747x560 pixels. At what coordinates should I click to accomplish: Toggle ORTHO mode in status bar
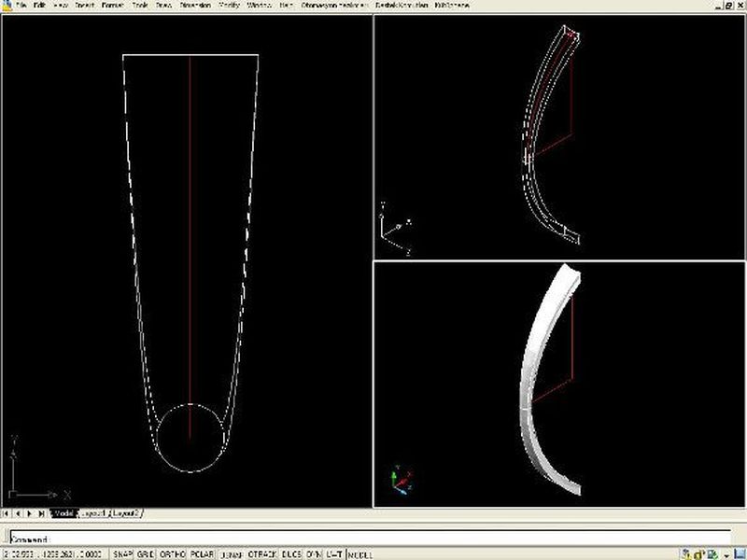[x=171, y=553]
